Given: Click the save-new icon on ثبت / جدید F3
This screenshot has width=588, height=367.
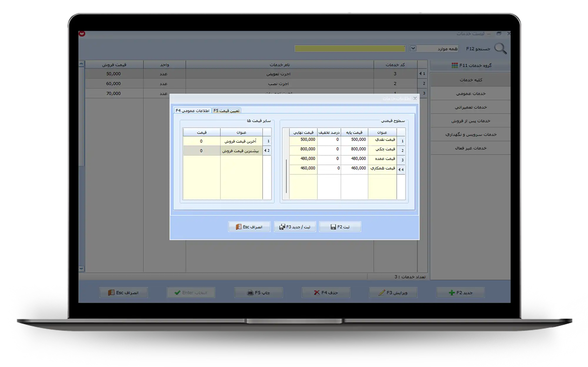Looking at the screenshot, I should (282, 227).
